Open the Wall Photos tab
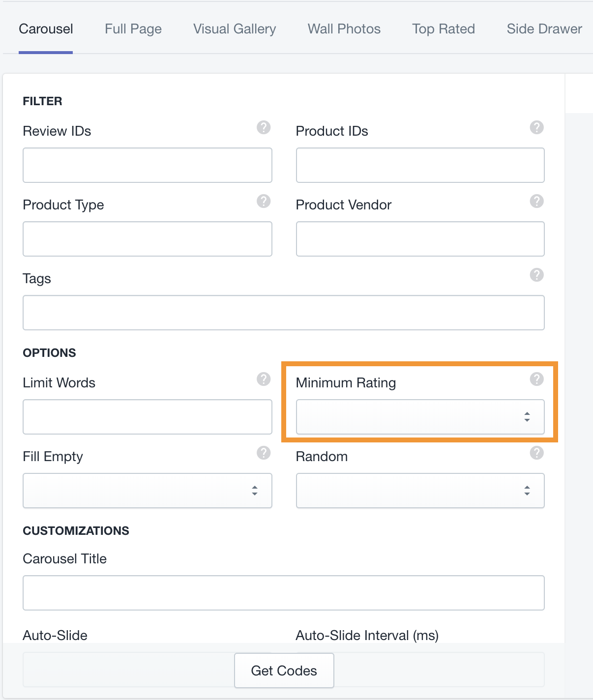Image resolution: width=593 pixels, height=700 pixels. click(344, 29)
